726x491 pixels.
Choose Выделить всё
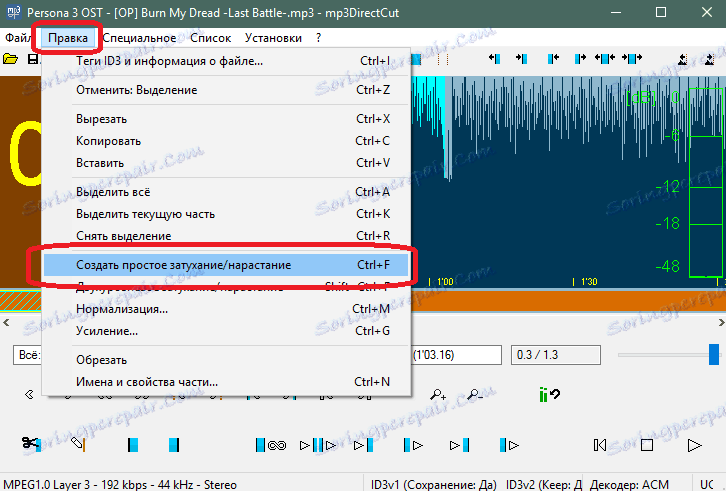click(x=226, y=192)
